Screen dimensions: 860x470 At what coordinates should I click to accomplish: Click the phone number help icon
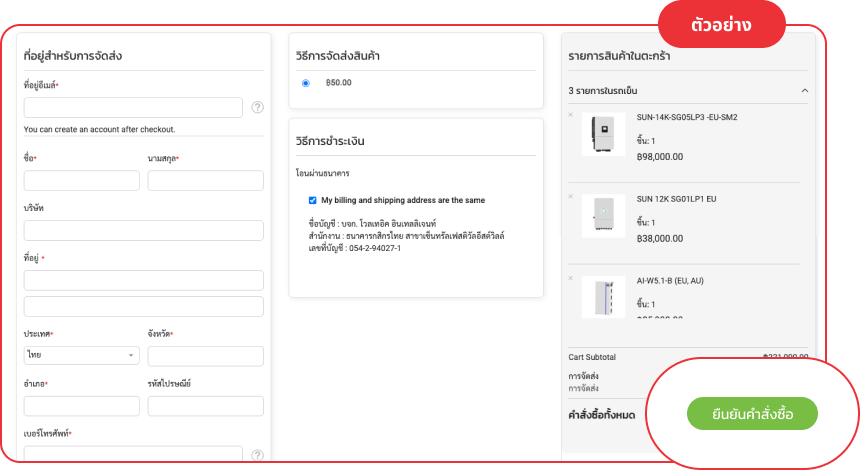point(257,455)
